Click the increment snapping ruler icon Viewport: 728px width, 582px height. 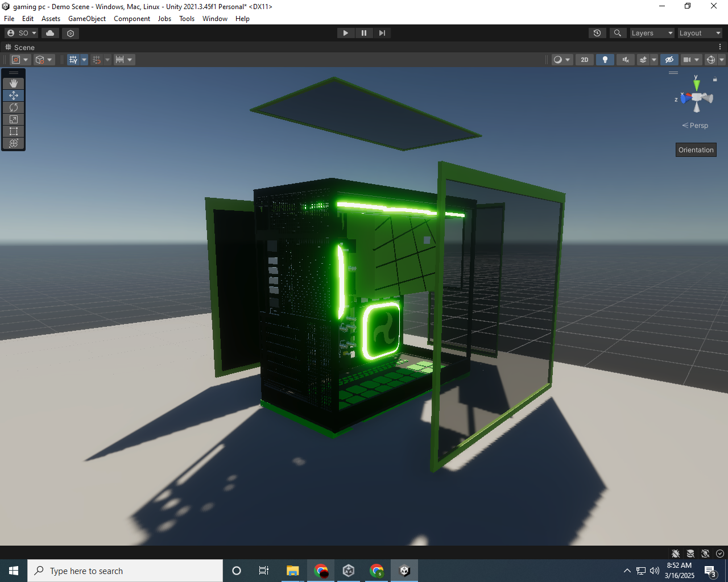(119, 60)
